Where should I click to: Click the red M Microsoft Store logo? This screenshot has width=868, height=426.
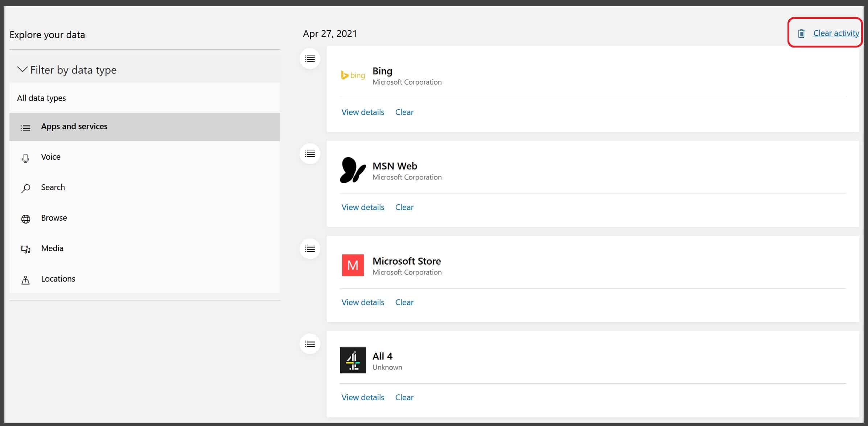[x=353, y=265]
